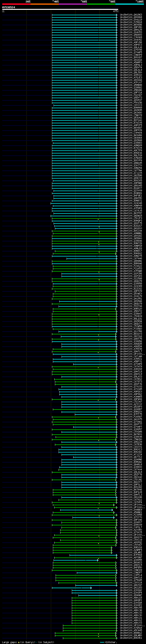Click UniRef100_Q75T55 label
The width and height of the screenshot is (146, 644).
(131, 50)
